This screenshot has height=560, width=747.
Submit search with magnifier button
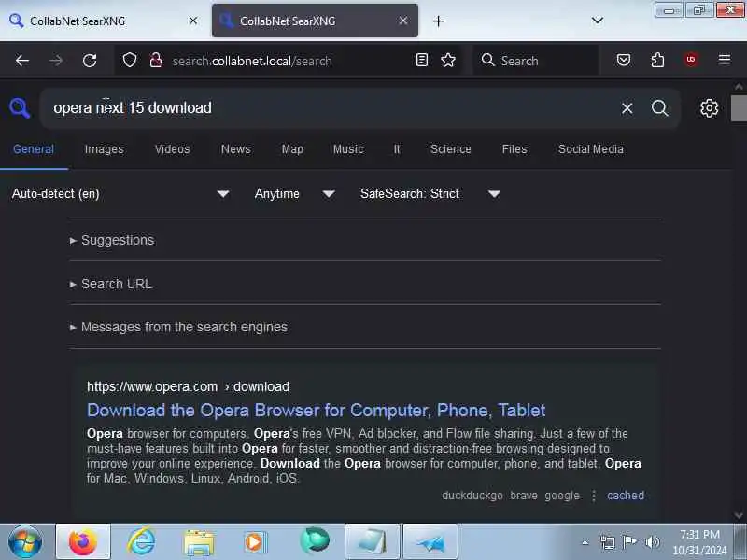[x=660, y=108]
